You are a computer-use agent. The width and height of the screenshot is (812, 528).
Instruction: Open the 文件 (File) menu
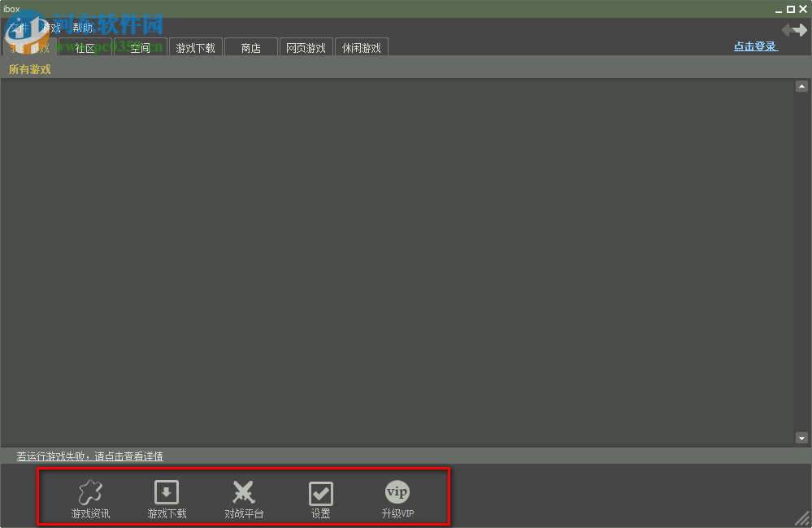pos(20,27)
